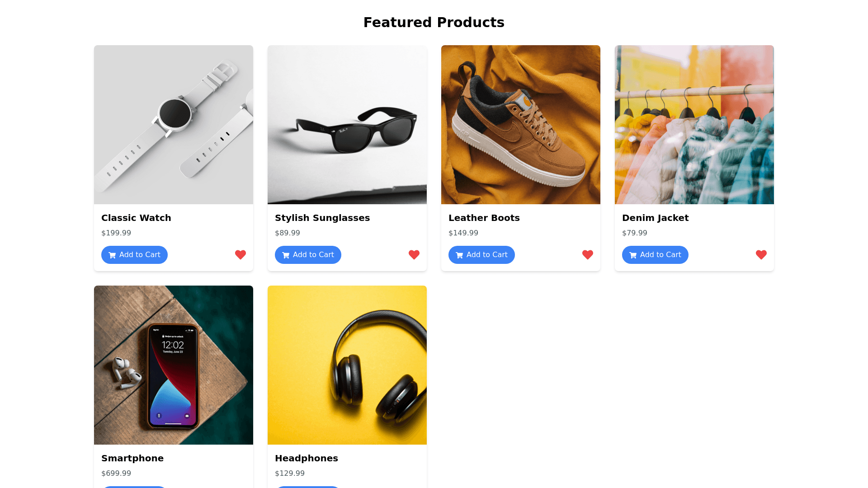Viewport: 868px width, 488px height.
Task: Click cart icon in Leather Boots button
Action: point(459,255)
